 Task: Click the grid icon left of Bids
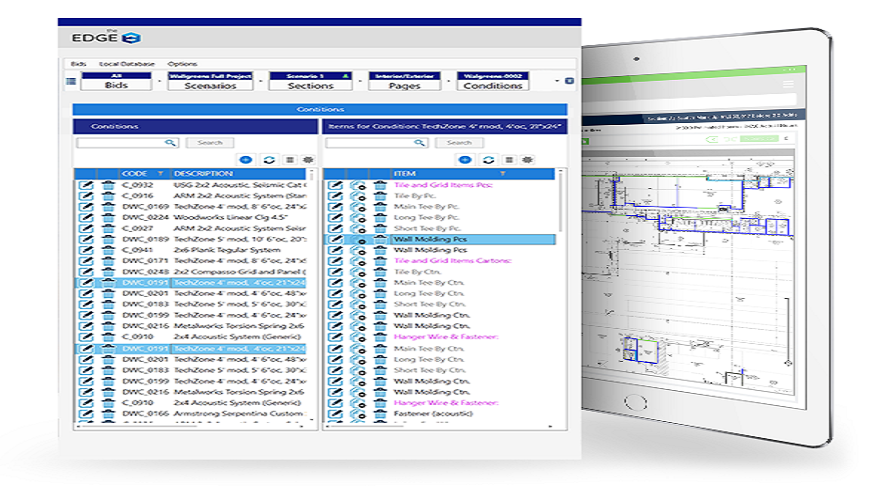pos(71,81)
